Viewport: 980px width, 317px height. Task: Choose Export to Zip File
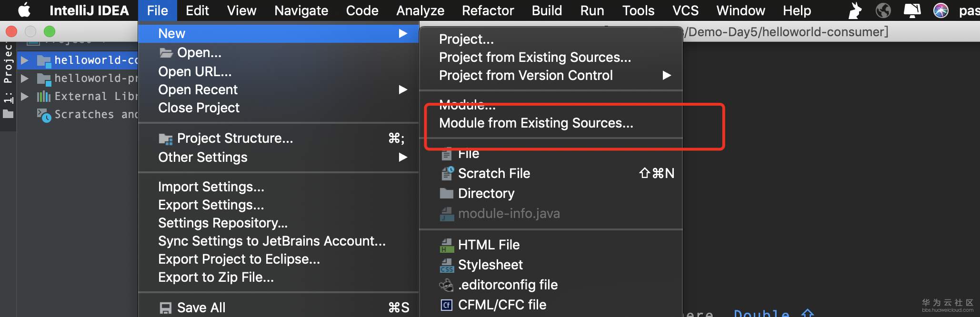216,277
